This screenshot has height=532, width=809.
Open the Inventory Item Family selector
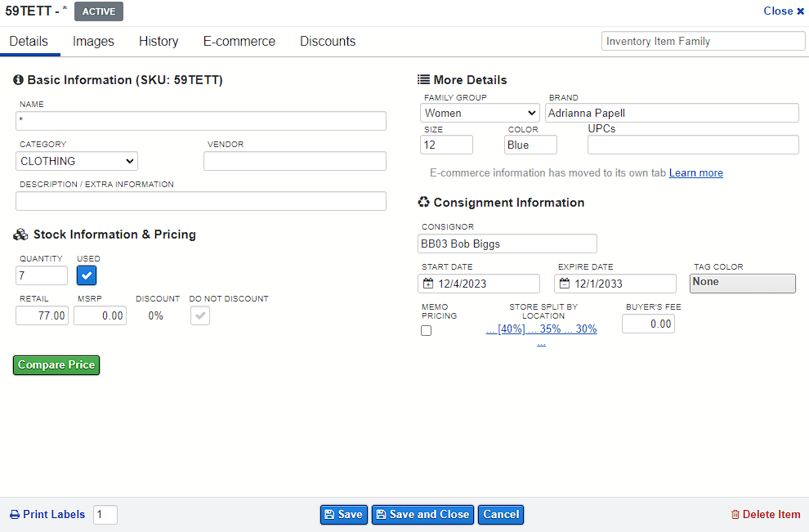(704, 42)
